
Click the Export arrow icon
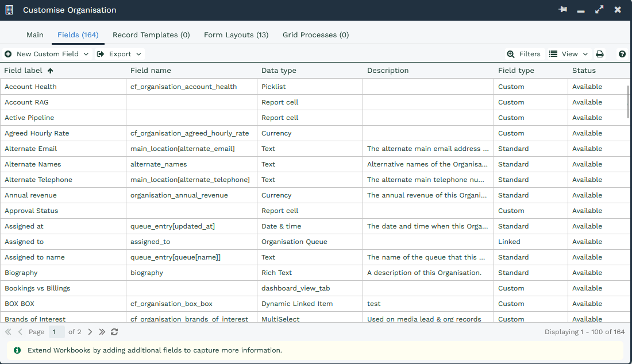click(x=101, y=54)
